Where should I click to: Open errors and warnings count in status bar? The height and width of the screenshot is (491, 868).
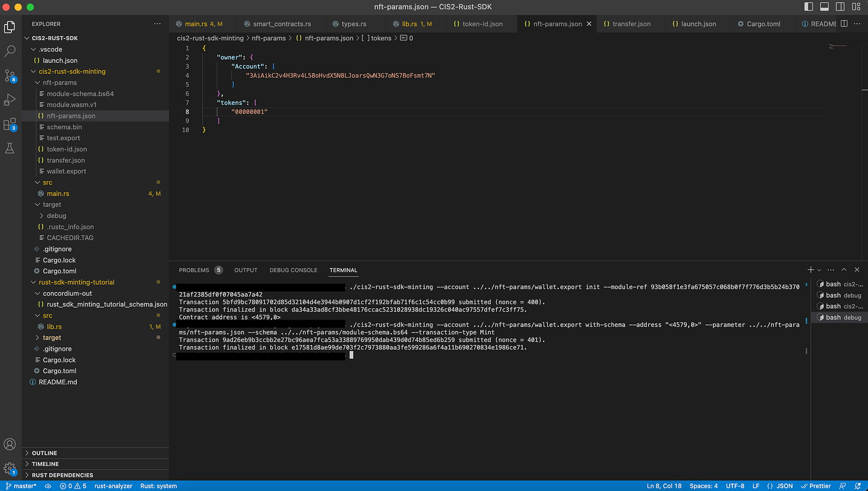(73, 486)
